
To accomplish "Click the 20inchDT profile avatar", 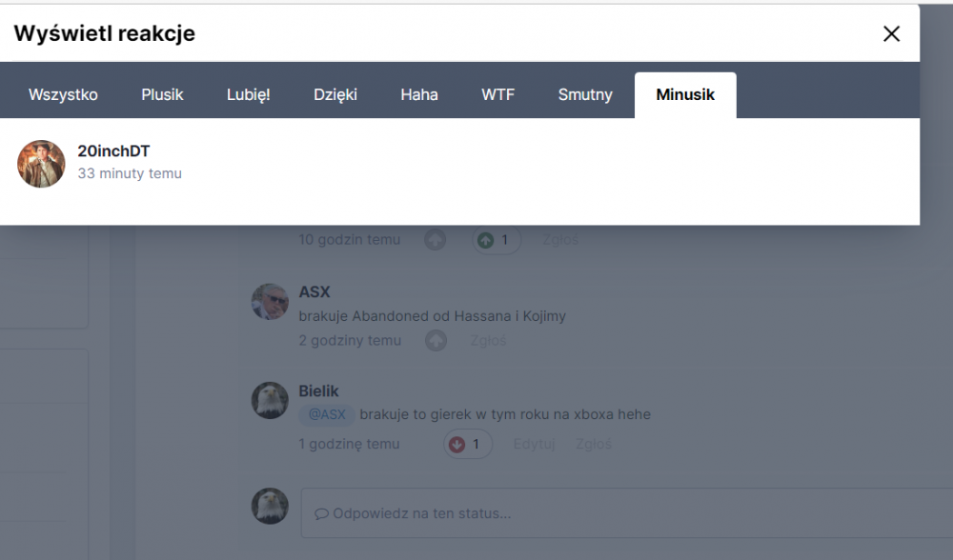I will 41,164.
